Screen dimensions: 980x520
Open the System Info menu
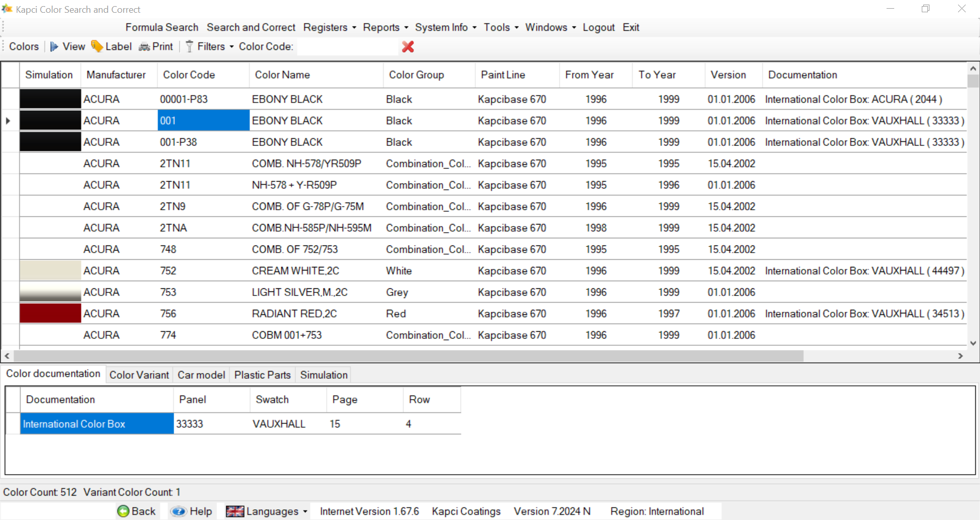442,27
